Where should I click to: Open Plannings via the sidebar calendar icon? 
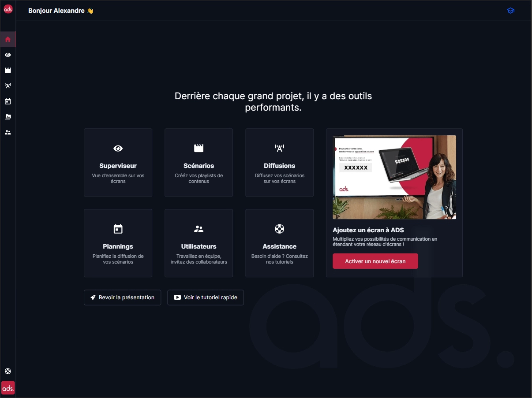[x=7, y=101]
